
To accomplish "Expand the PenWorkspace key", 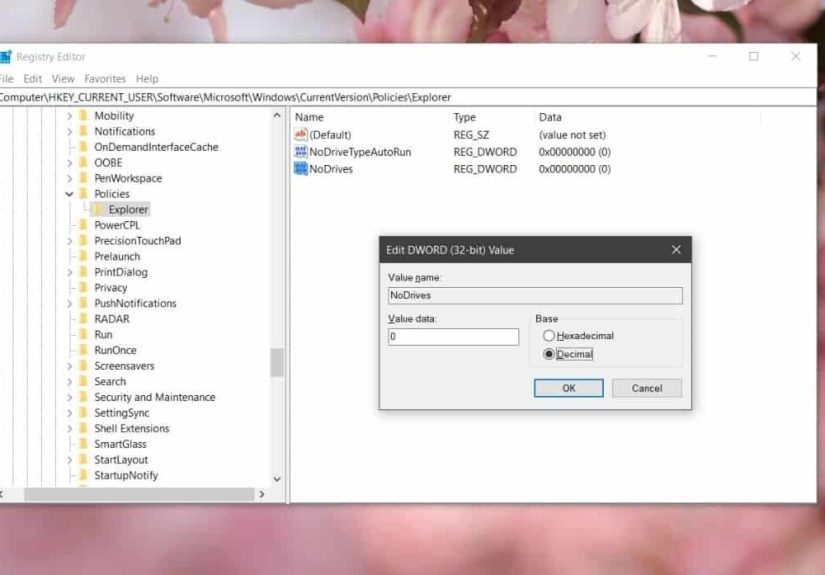I will (69, 178).
